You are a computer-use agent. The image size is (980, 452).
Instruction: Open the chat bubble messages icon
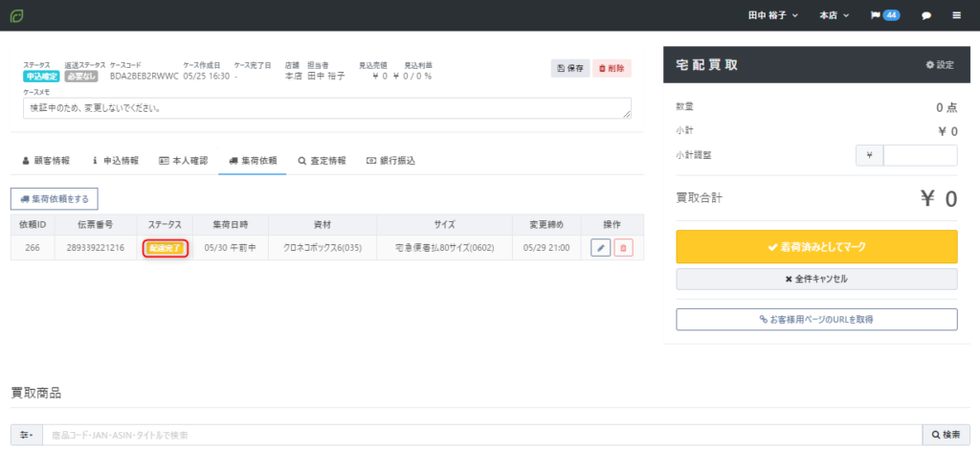click(x=926, y=15)
